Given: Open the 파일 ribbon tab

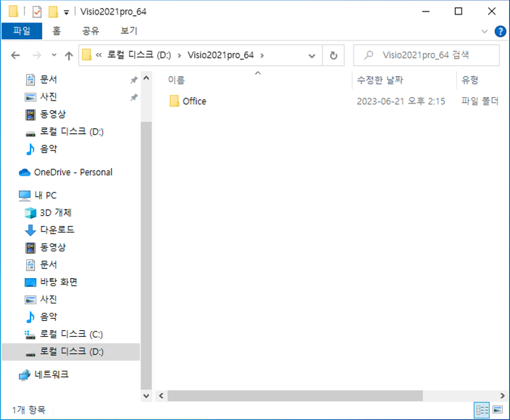Looking at the screenshot, I should pos(22,31).
